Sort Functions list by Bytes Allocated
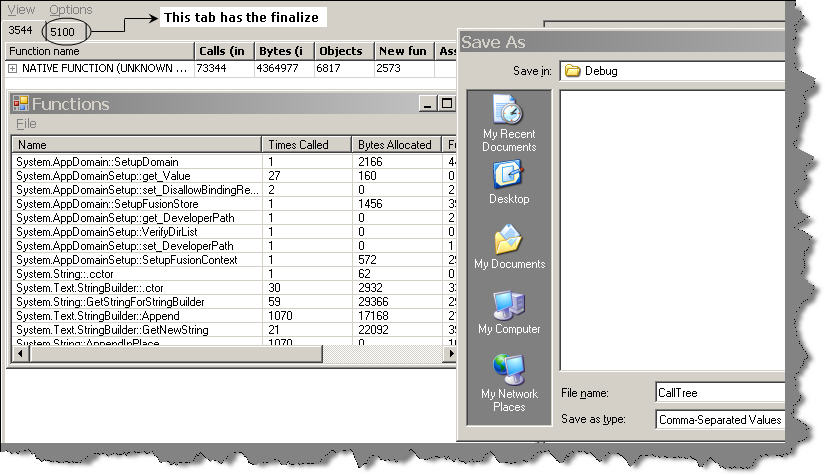Image resolution: width=825 pixels, height=475 pixels. click(x=396, y=145)
